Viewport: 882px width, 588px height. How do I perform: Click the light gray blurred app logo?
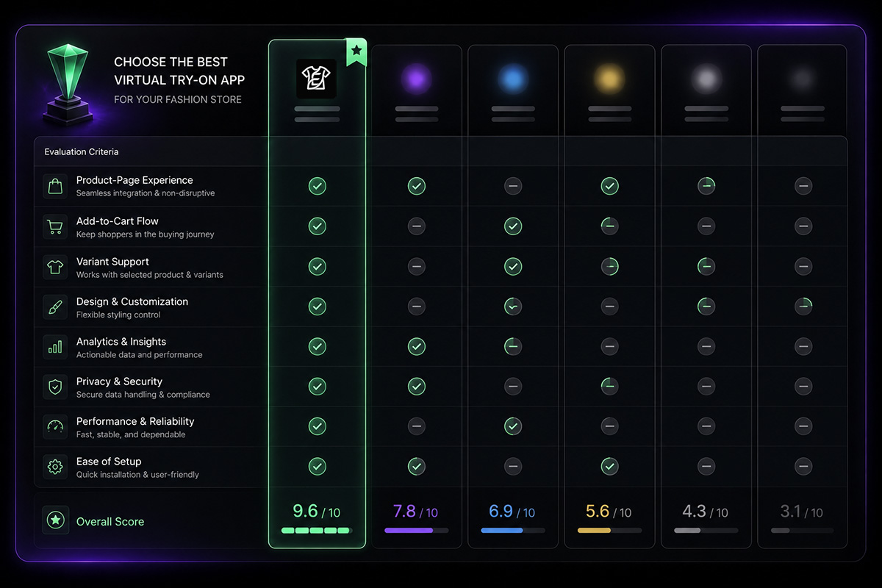(x=706, y=79)
